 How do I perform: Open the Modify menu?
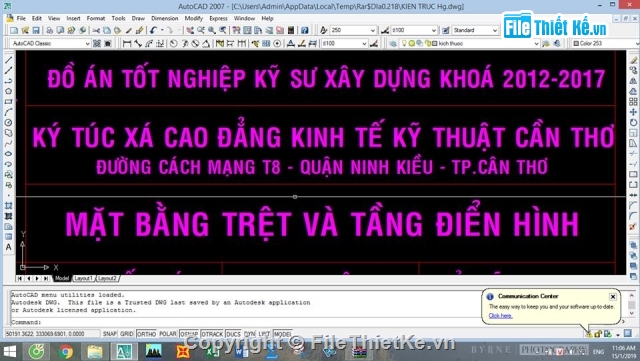pos(193,18)
